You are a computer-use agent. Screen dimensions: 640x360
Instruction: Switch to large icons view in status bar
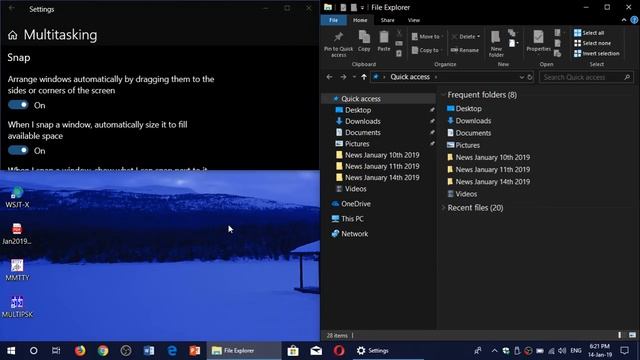click(632, 335)
